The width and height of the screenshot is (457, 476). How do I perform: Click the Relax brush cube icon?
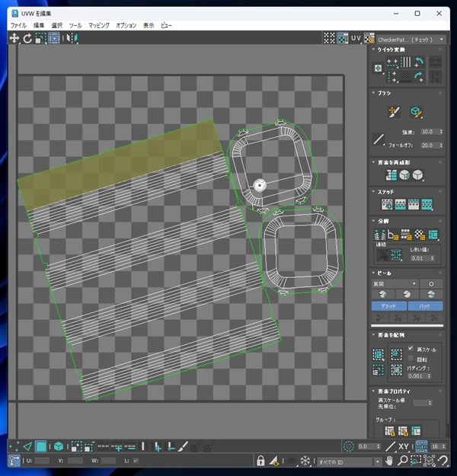(416, 112)
